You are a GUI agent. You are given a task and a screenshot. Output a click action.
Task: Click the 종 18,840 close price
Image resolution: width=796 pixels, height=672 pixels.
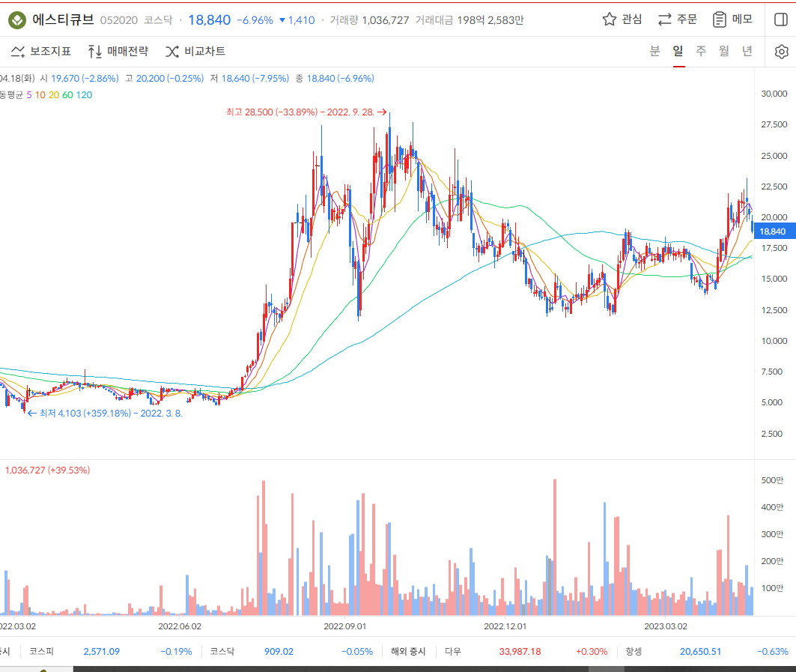[x=335, y=78]
